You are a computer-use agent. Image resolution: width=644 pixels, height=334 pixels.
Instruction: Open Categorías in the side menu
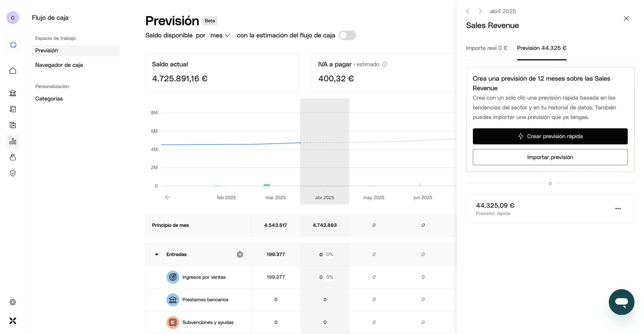(49, 99)
